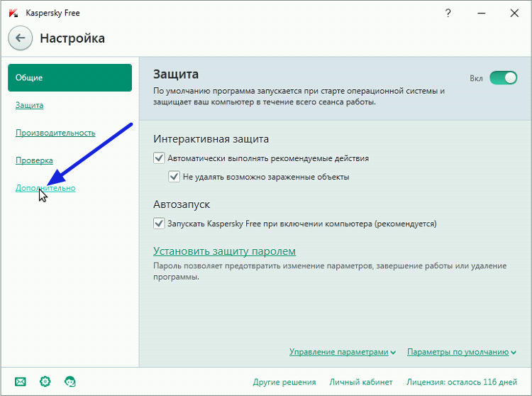
Task: Open the support agent face icon
Action: click(x=70, y=381)
